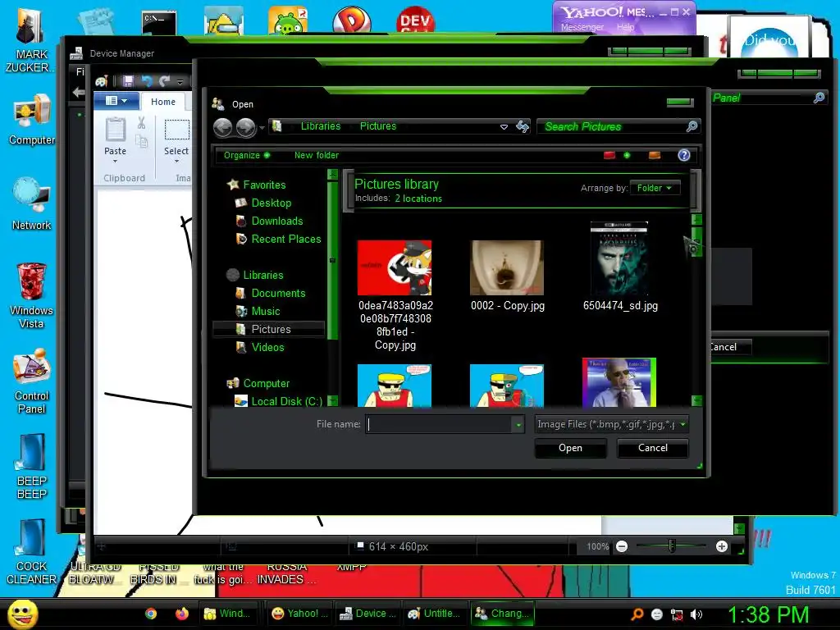The width and height of the screenshot is (840, 630).
Task: Open the Arrange by Folder dropdown
Action: click(655, 188)
